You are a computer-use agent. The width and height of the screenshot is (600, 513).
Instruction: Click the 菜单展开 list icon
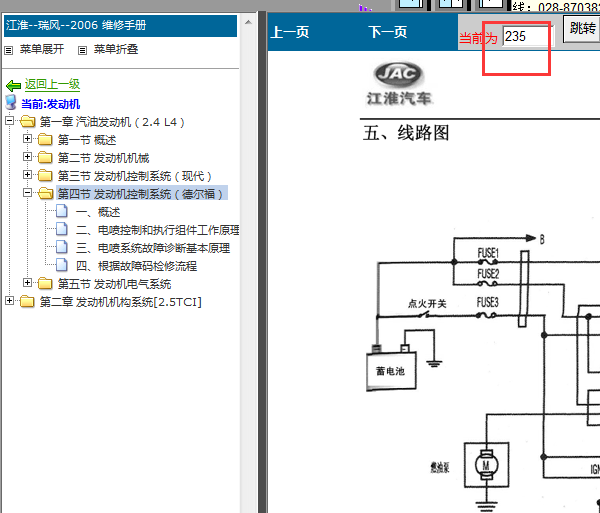tap(8, 50)
